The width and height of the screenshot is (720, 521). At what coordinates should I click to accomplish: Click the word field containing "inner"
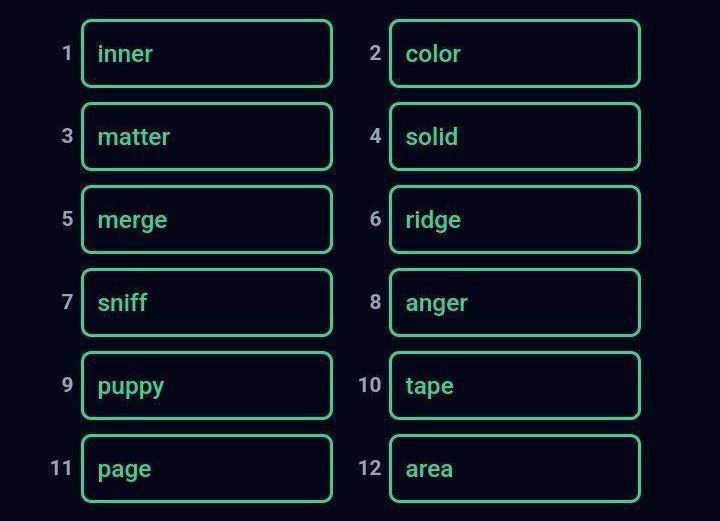pyautogui.click(x=207, y=53)
